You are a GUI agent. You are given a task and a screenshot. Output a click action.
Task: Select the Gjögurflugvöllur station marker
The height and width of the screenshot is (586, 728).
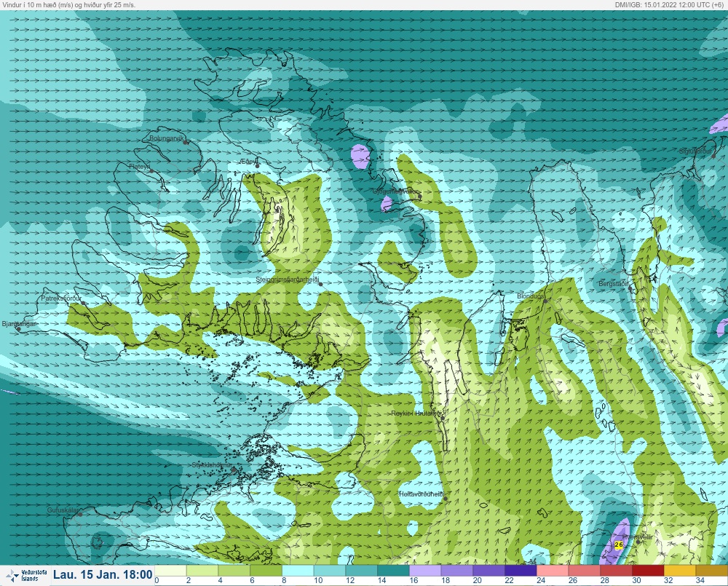pyautogui.click(x=420, y=197)
